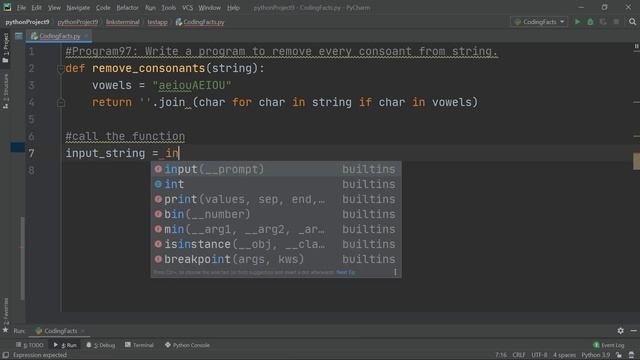Click the PyCharm application logo icon

7,7
